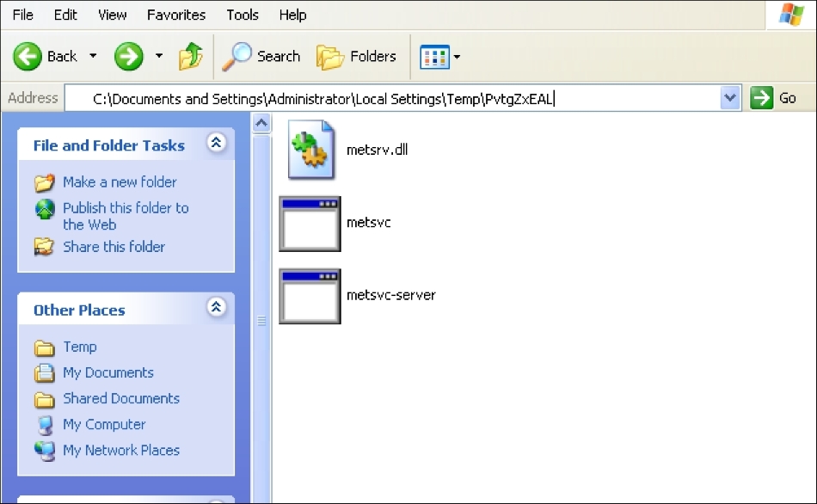This screenshot has height=504, width=817.
Task: Open the View menu
Action: pyautogui.click(x=112, y=15)
